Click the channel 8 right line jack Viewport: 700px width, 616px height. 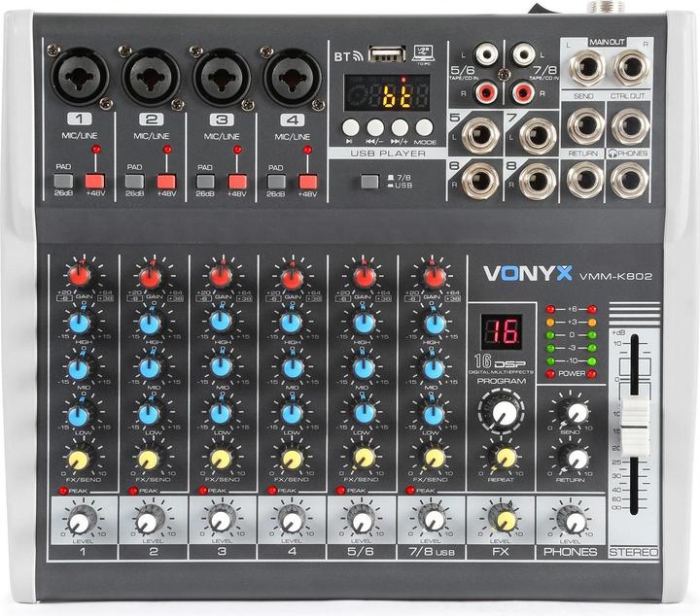[538, 181]
